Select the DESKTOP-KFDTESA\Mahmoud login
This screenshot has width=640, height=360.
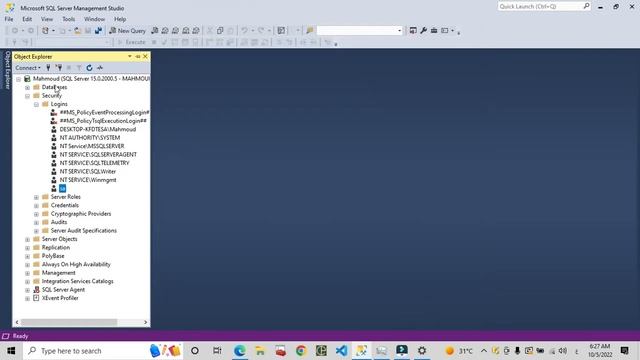click(98, 129)
